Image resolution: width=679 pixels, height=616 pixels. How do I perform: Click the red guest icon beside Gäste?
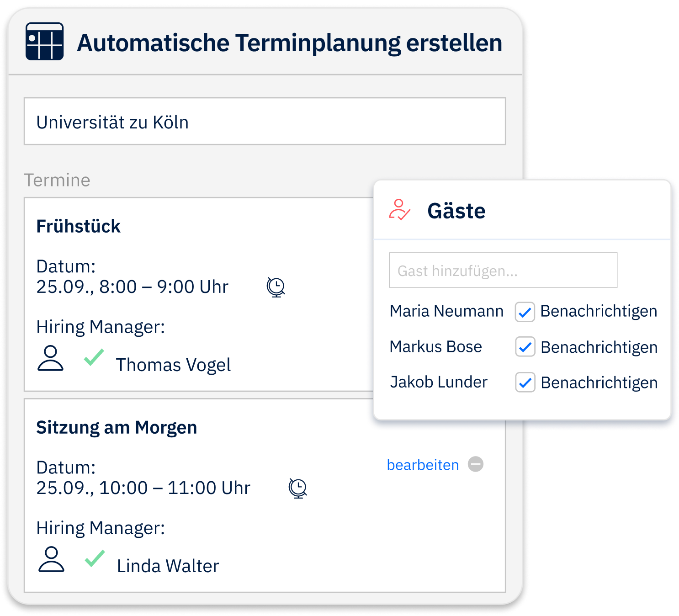(x=399, y=210)
